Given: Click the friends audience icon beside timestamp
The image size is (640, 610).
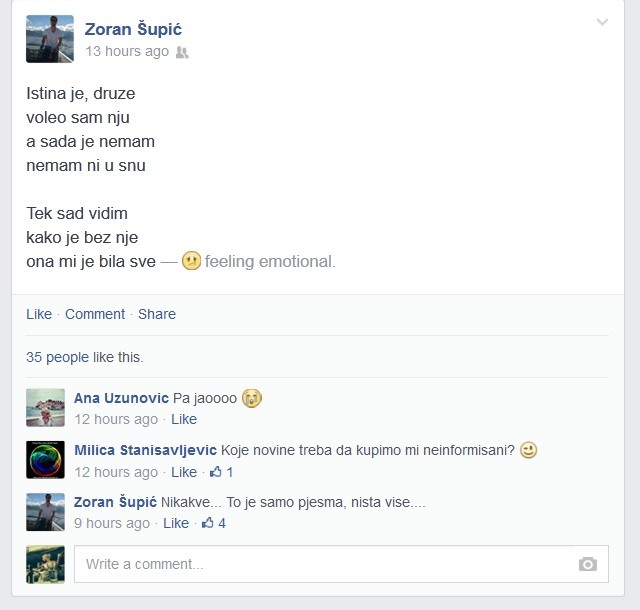Looking at the screenshot, I should pyautogui.click(x=182, y=52).
